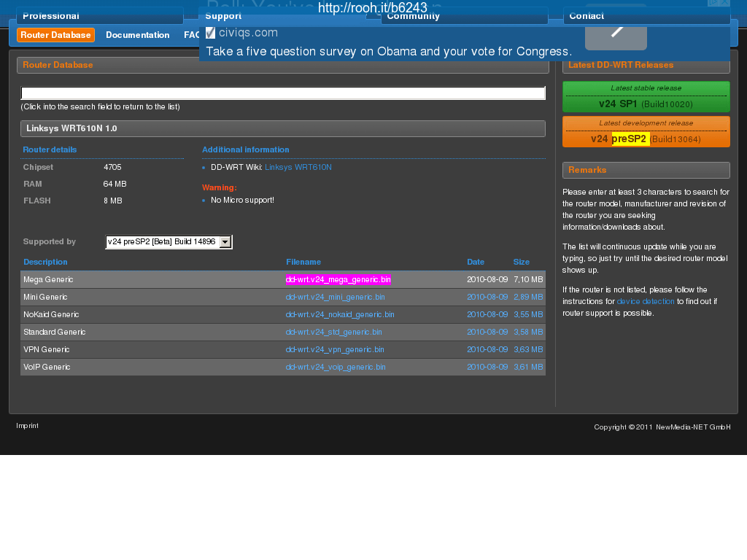Image resolution: width=747 pixels, height=560 pixels.
Task: Click the large gray checkmark graphic
Action: [x=616, y=31]
